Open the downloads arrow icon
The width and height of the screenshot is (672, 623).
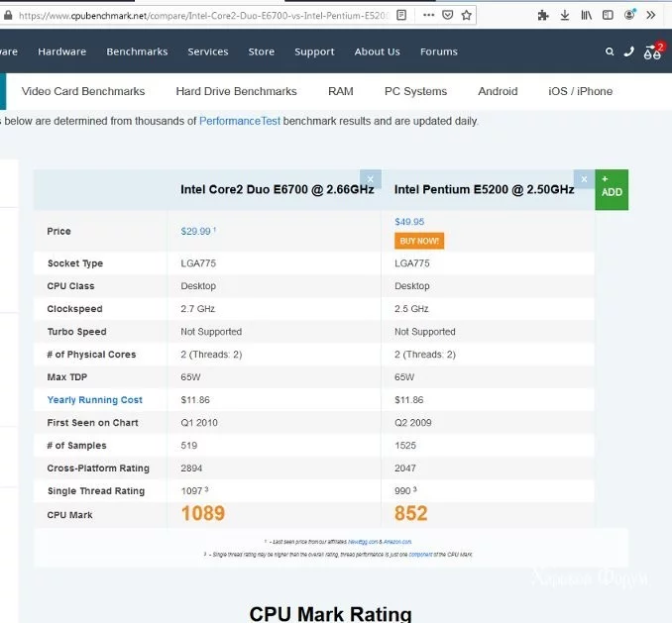click(565, 16)
